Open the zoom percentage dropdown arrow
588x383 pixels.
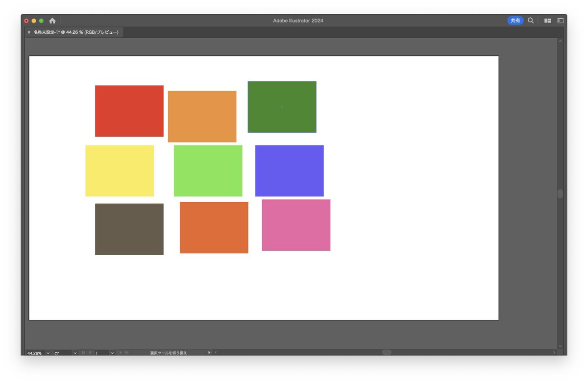point(48,353)
